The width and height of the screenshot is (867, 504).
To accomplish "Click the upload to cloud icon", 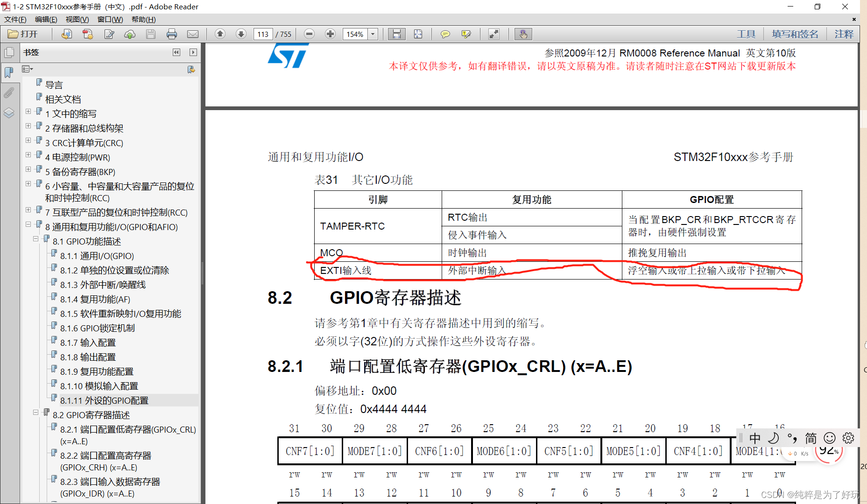I will [130, 34].
